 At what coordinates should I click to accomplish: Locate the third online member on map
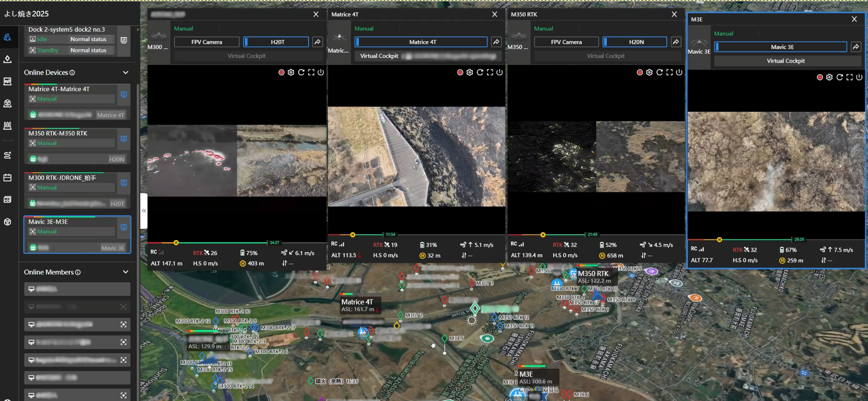click(123, 325)
